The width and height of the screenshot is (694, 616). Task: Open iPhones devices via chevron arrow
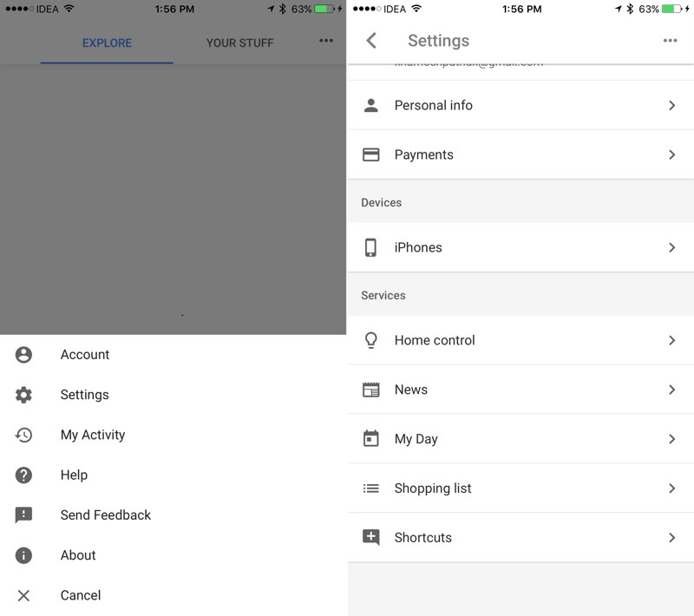click(x=671, y=247)
